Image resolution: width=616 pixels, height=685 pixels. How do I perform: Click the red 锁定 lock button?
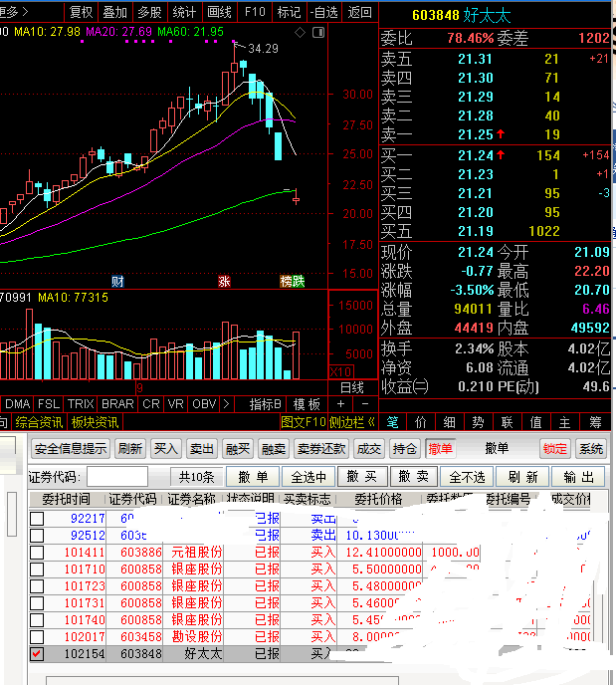coord(555,449)
